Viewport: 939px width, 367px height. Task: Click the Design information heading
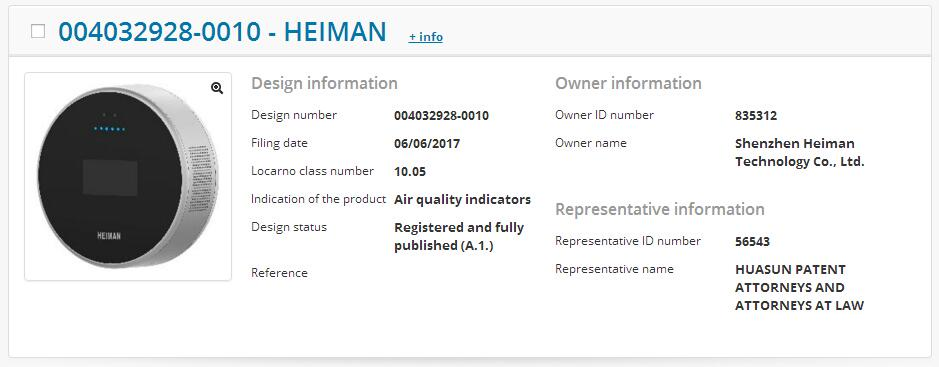coord(324,83)
